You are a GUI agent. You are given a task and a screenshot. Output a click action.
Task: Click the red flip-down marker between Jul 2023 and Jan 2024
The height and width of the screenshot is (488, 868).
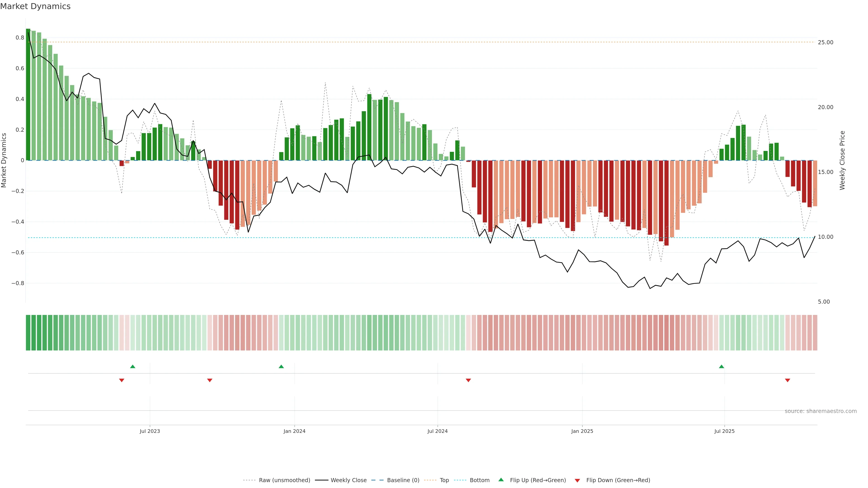pyautogui.click(x=210, y=380)
